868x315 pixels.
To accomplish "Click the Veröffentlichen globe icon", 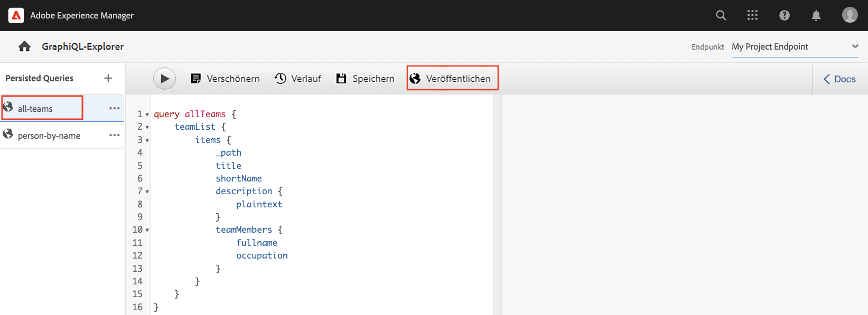I will coord(415,79).
